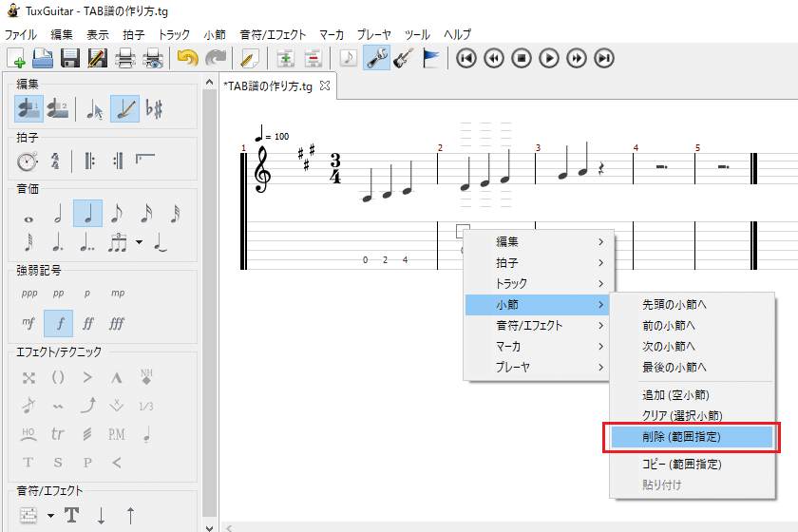Click the insert text T icon
The width and height of the screenshot is (798, 532).
71,515
